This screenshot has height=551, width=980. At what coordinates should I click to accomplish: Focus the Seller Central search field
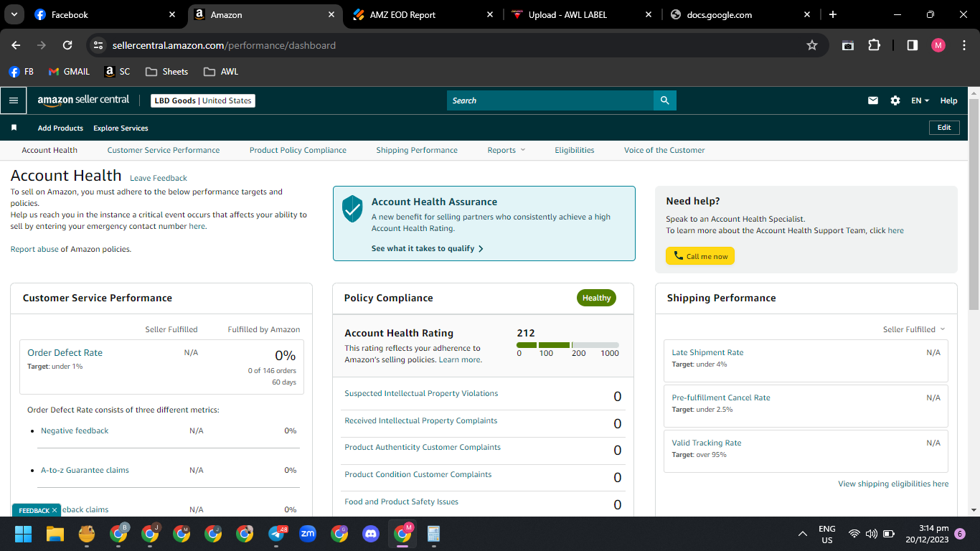click(x=550, y=100)
